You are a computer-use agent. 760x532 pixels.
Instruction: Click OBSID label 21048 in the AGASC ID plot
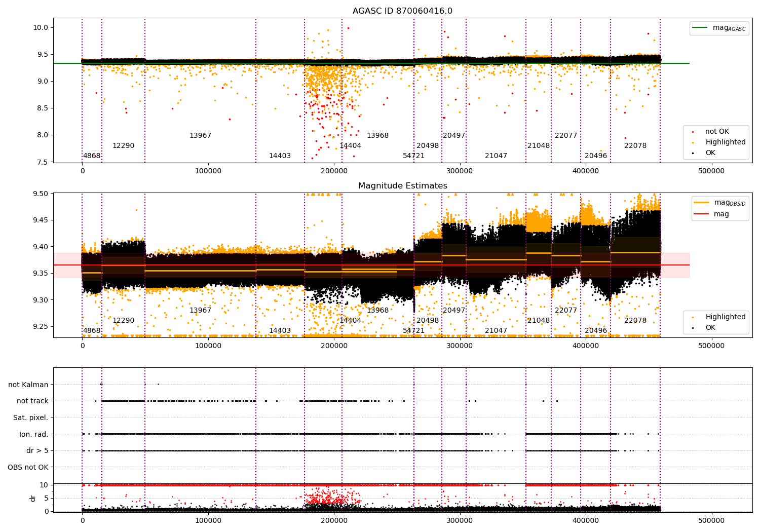[x=539, y=146]
